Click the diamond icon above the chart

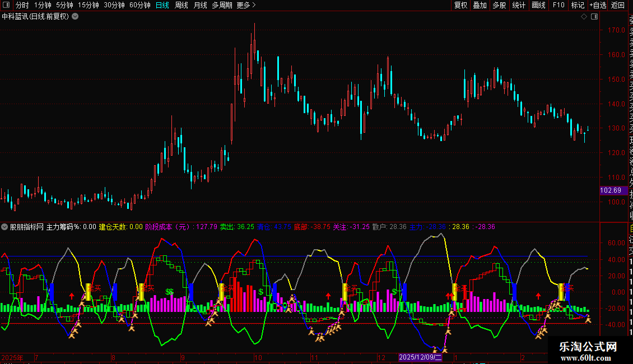coord(584,17)
